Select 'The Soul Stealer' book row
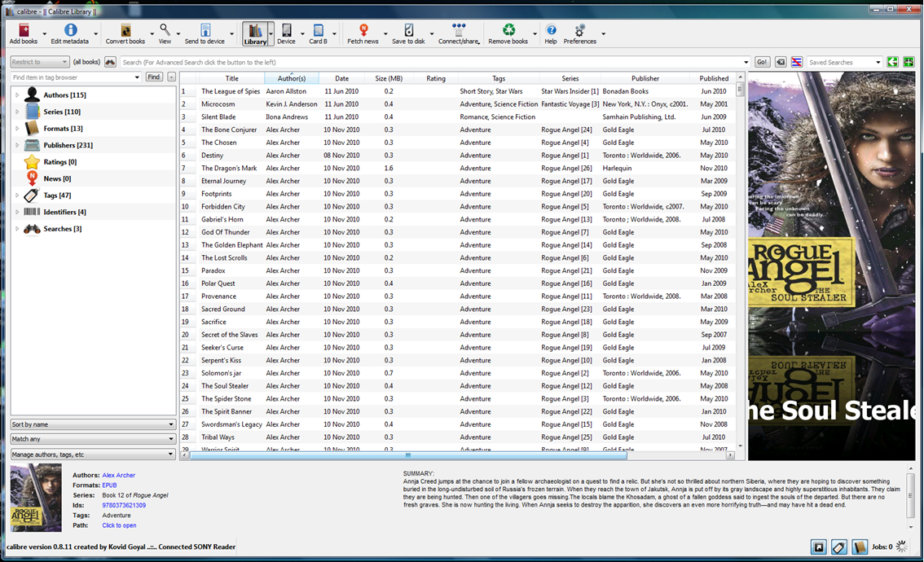The image size is (924, 562). point(460,386)
